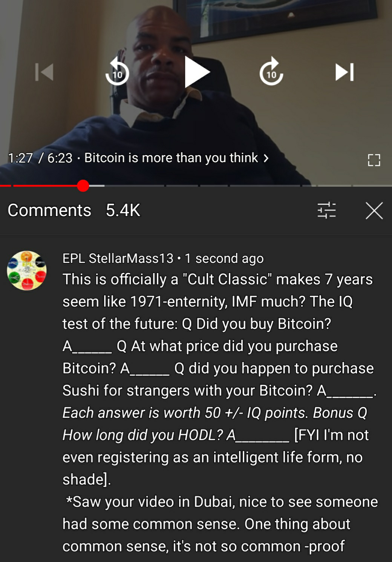Tap the 5.4K comments count
The width and height of the screenshot is (392, 562).
(123, 210)
